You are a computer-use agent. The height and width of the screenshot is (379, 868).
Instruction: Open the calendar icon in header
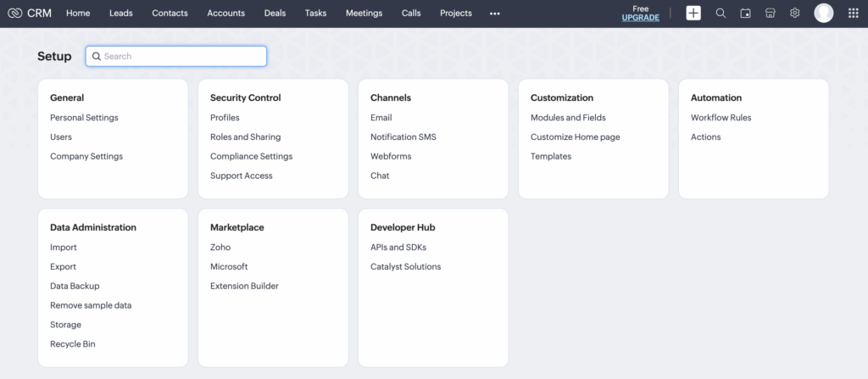745,13
